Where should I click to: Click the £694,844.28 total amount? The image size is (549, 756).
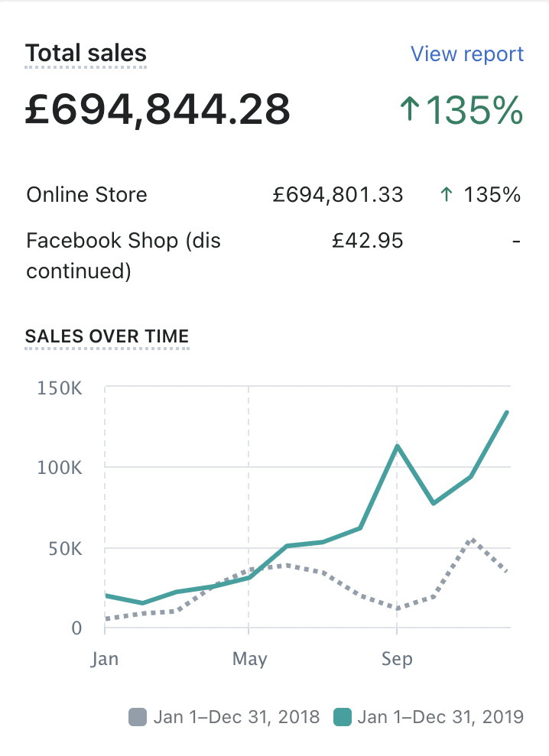158,109
